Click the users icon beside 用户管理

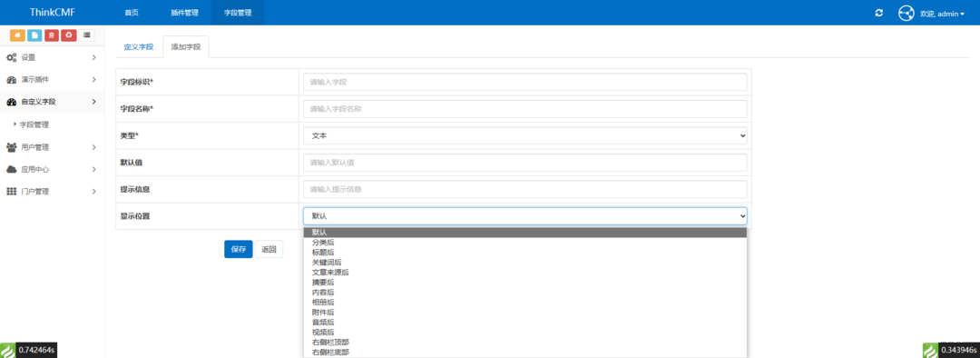point(11,148)
